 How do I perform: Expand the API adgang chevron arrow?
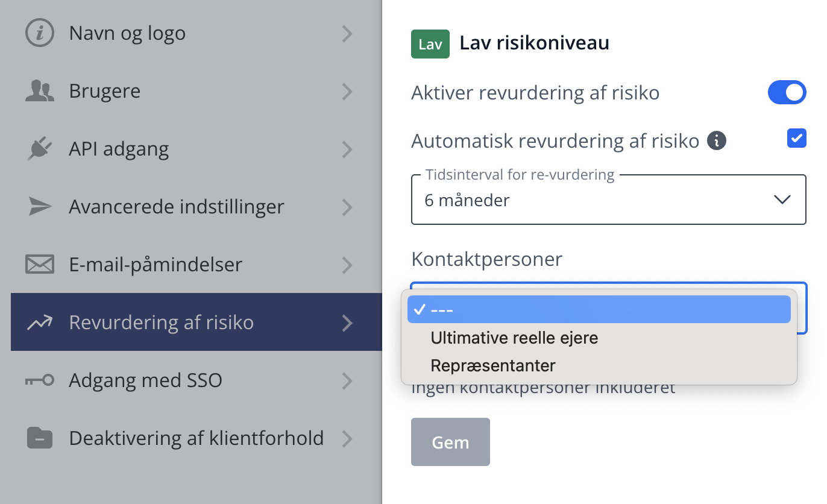347,149
